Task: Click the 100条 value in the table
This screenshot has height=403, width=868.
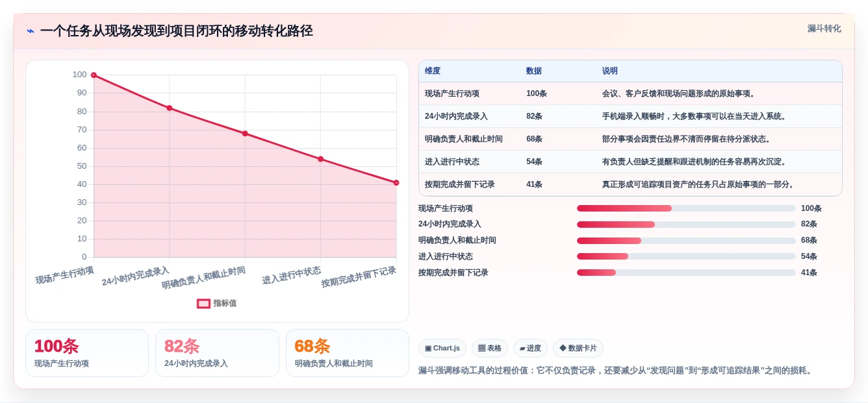Action: click(x=537, y=93)
